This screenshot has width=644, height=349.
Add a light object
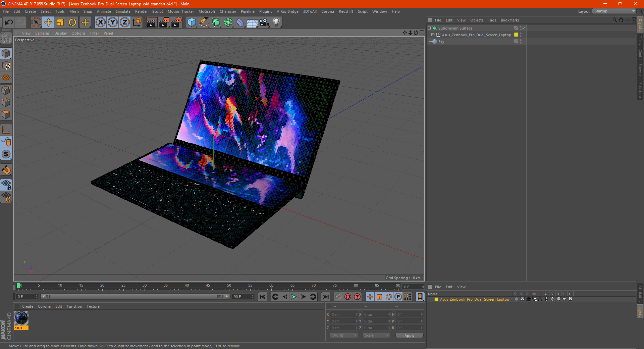click(276, 22)
